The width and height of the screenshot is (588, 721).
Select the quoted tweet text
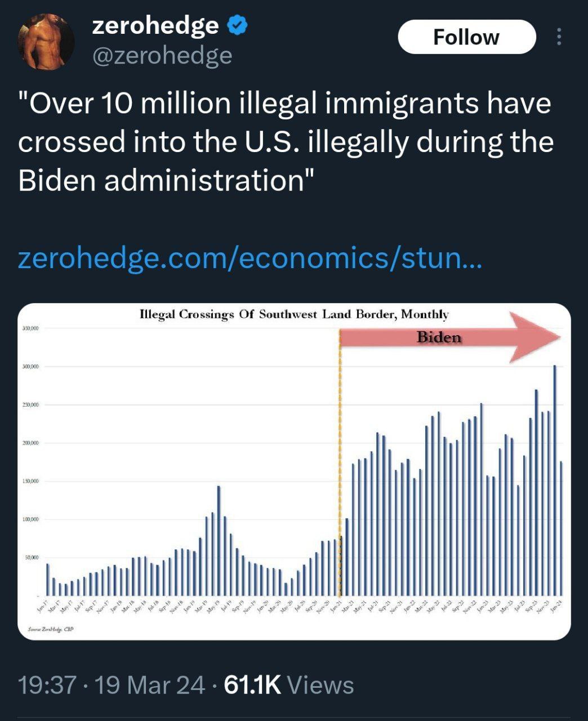click(286, 141)
